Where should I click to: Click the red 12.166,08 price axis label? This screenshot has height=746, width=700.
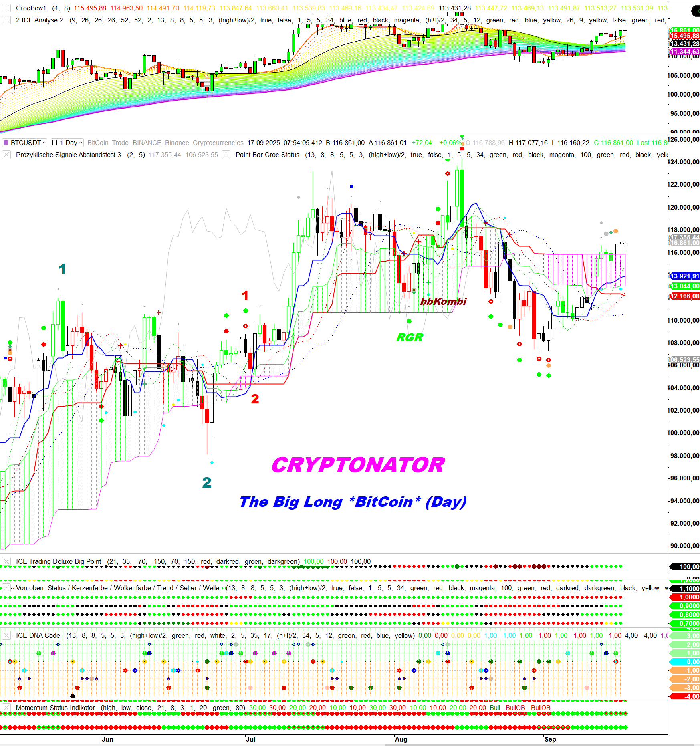684,296
